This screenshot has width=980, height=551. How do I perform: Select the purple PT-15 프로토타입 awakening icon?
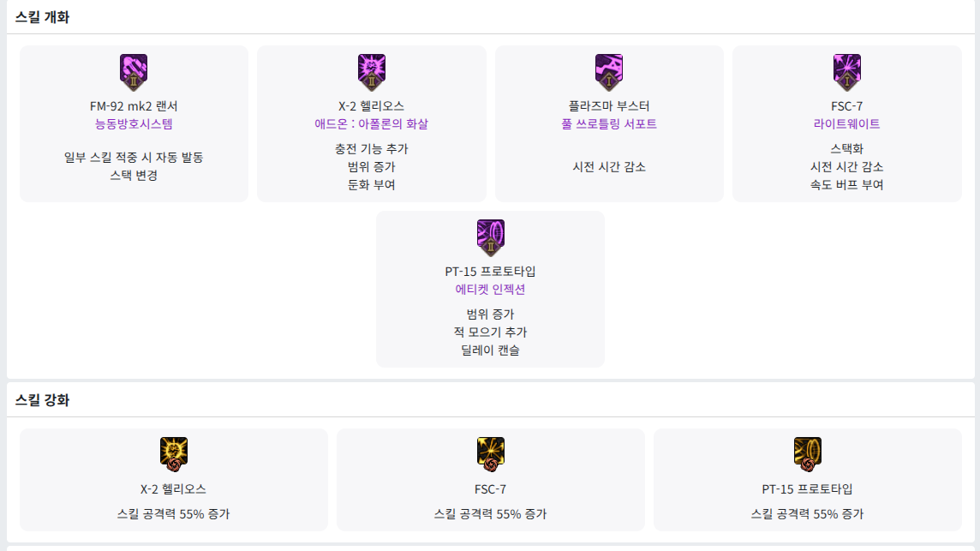[490, 237]
